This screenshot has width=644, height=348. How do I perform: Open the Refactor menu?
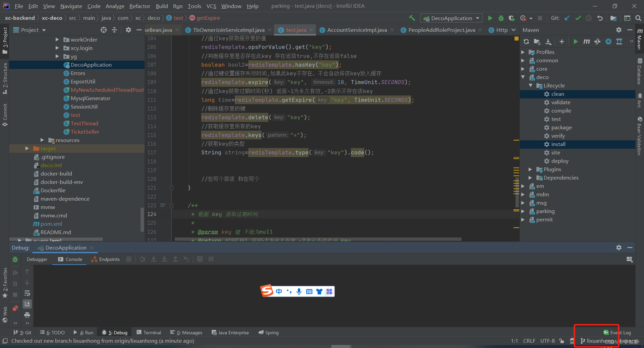[x=140, y=6]
